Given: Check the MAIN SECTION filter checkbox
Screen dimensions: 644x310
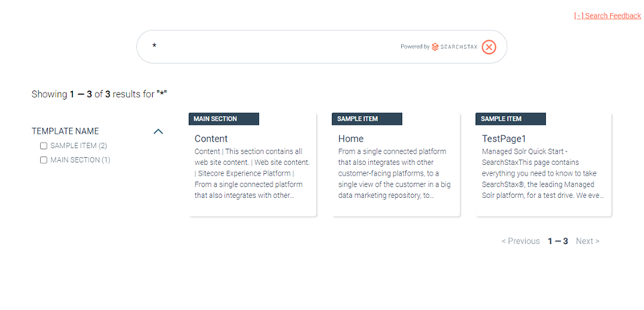Looking at the screenshot, I should click(x=43, y=160).
